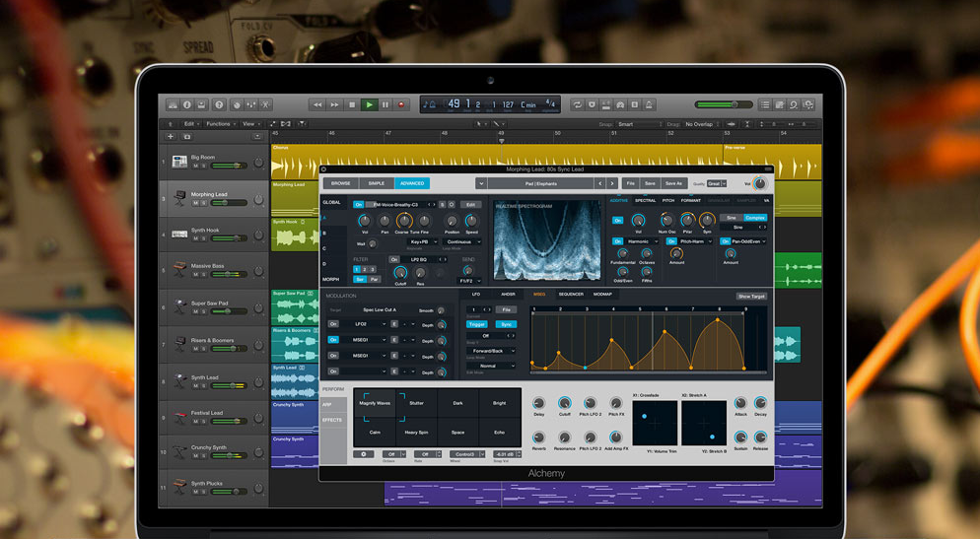Toggle the Metronome click button
The width and height of the screenshot is (980, 539).
[x=649, y=104]
